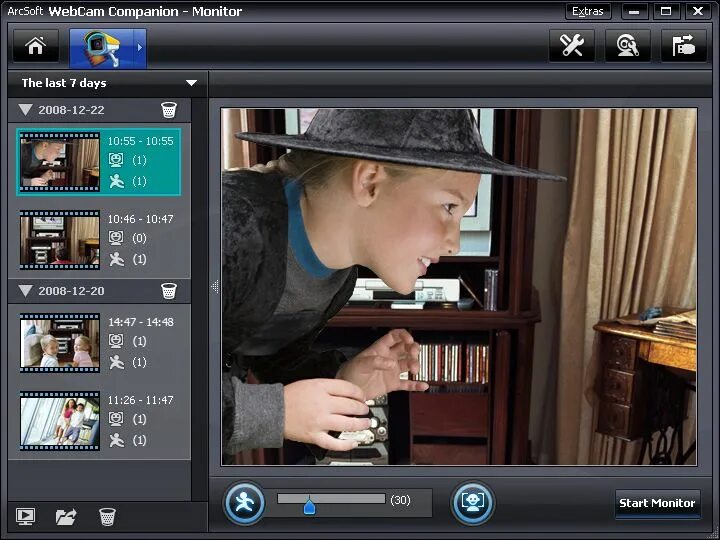
Task: Open the capture folder export icon
Action: tap(683, 46)
